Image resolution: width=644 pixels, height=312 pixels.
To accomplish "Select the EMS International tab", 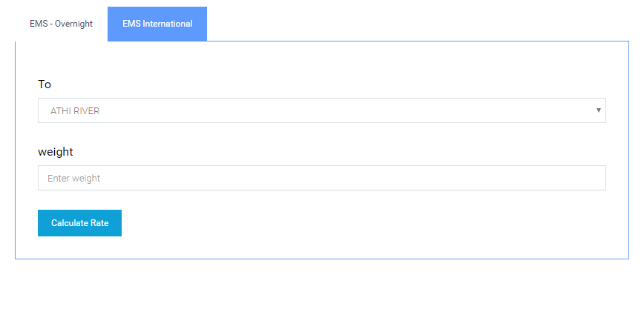I will [x=157, y=24].
